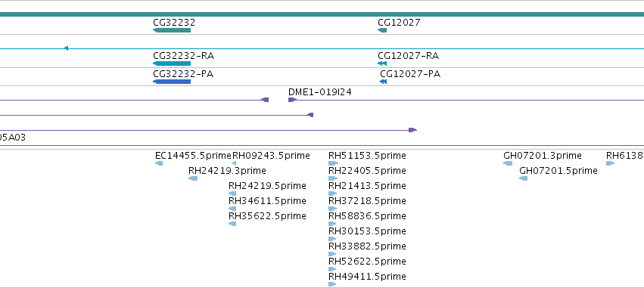
Task: Click the GH07201.3prime EST arrow
Action: click(508, 163)
